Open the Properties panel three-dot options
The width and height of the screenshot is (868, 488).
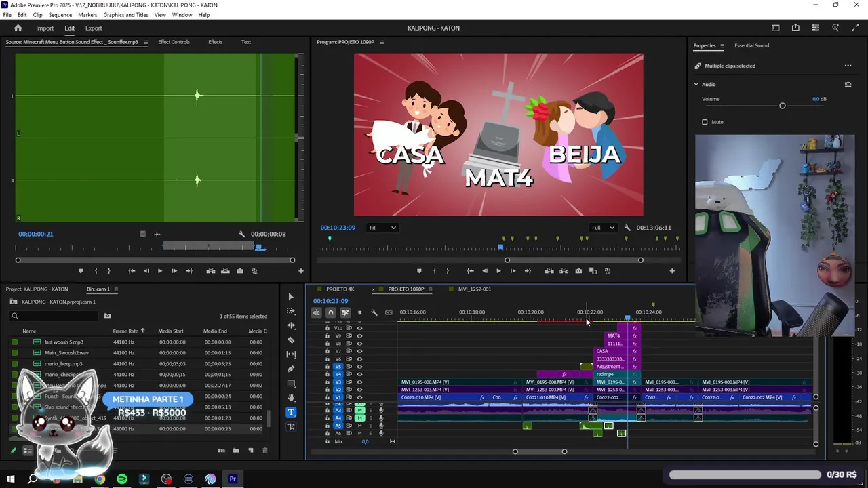[848, 66]
